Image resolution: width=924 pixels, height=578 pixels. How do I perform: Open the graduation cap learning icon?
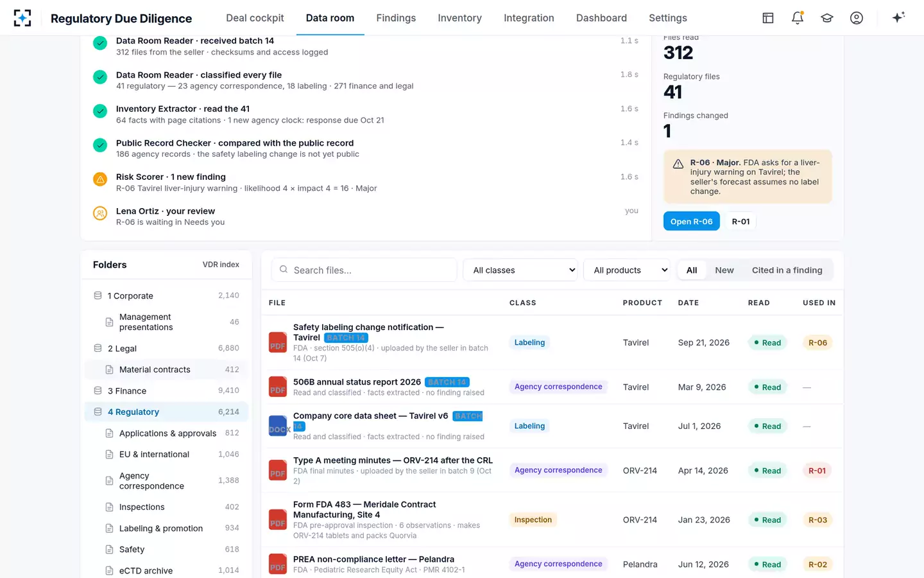pos(827,18)
